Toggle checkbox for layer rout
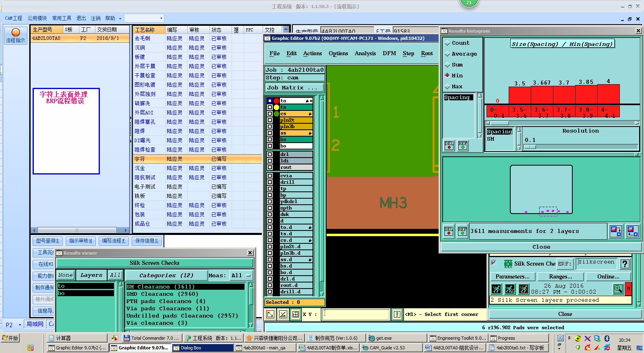This screenshot has width=644, height=353. point(270,167)
